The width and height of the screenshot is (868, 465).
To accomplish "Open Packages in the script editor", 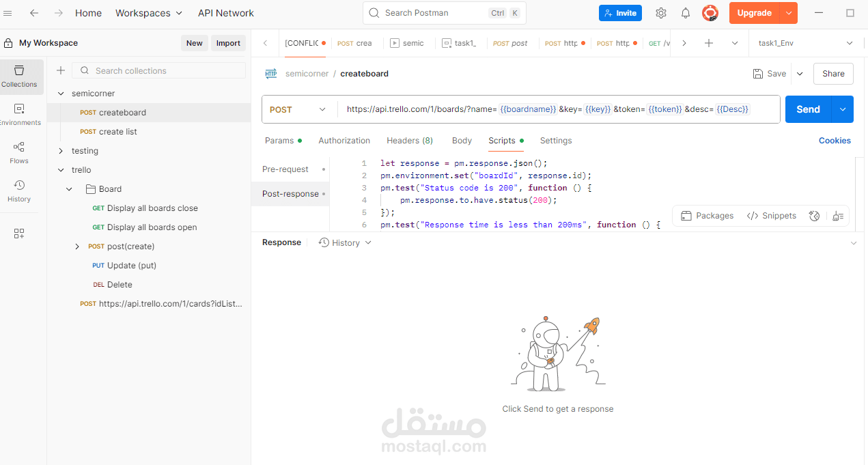I will coord(708,216).
